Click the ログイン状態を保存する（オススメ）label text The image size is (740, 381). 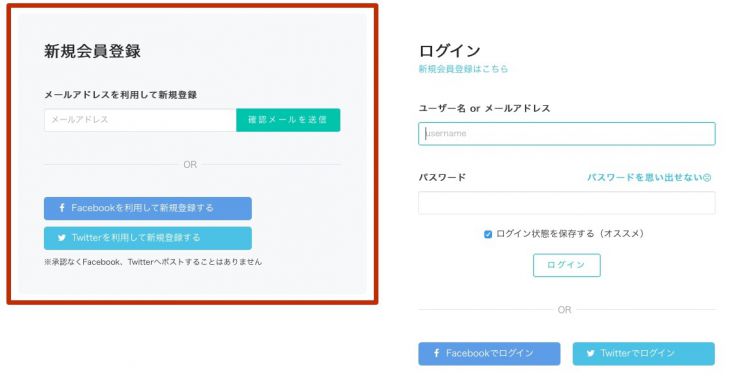570,234
